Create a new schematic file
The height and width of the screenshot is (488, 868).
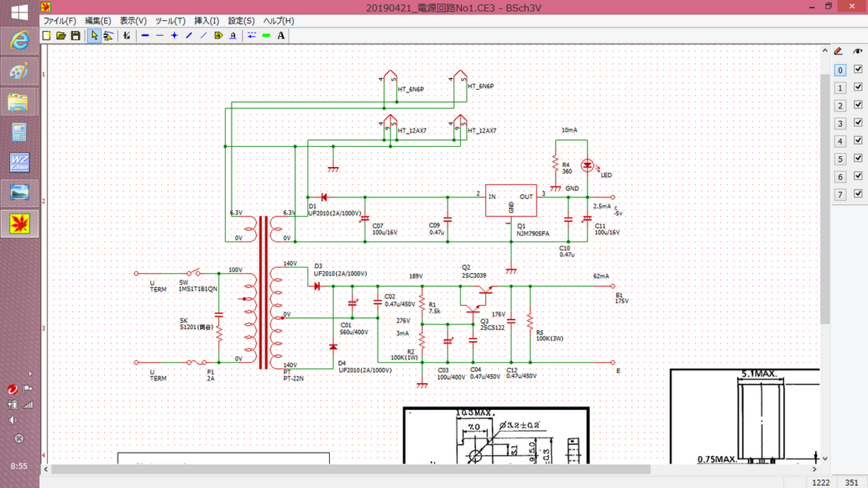pyautogui.click(x=47, y=35)
